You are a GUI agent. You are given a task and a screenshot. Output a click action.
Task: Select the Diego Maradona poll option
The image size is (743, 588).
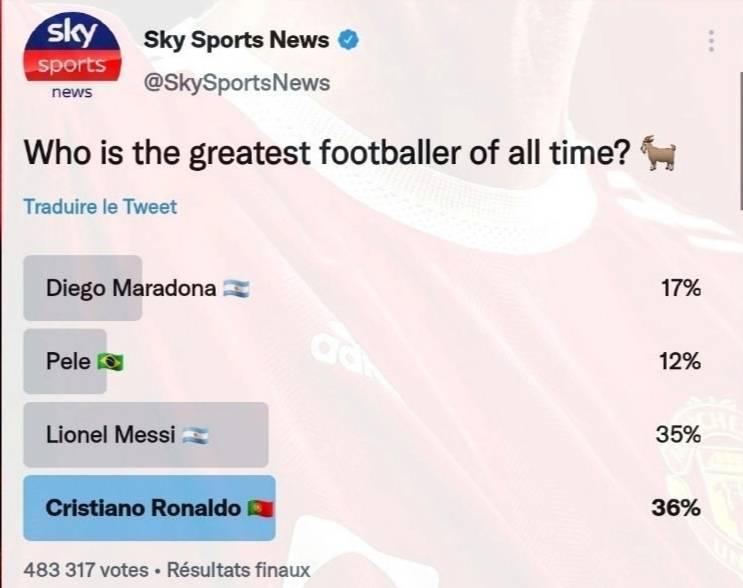362,288
